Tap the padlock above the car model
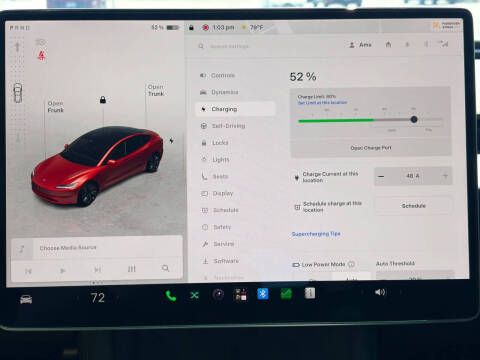 coord(103,99)
